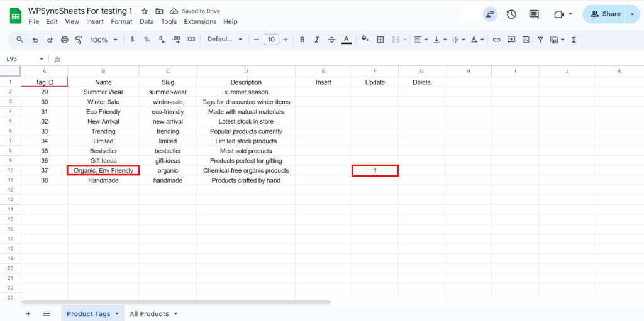
Task: Select the Organic, Env Friendly cell
Action: pos(104,170)
